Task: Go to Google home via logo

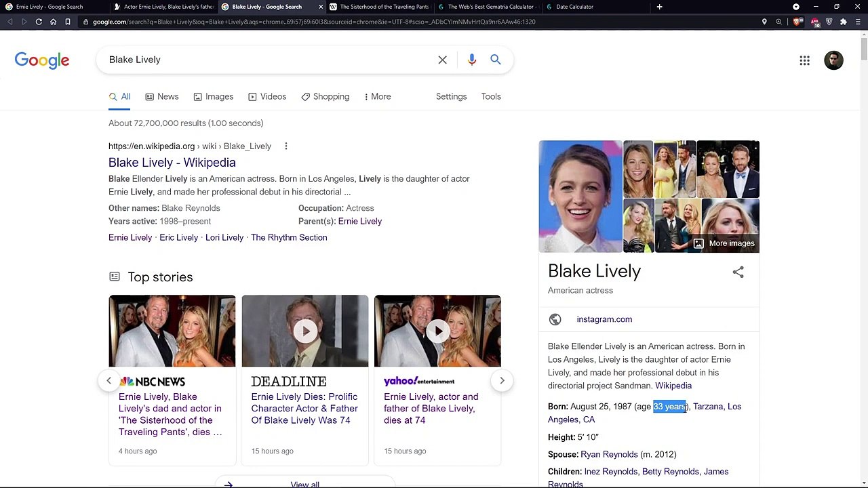Action: [42, 60]
